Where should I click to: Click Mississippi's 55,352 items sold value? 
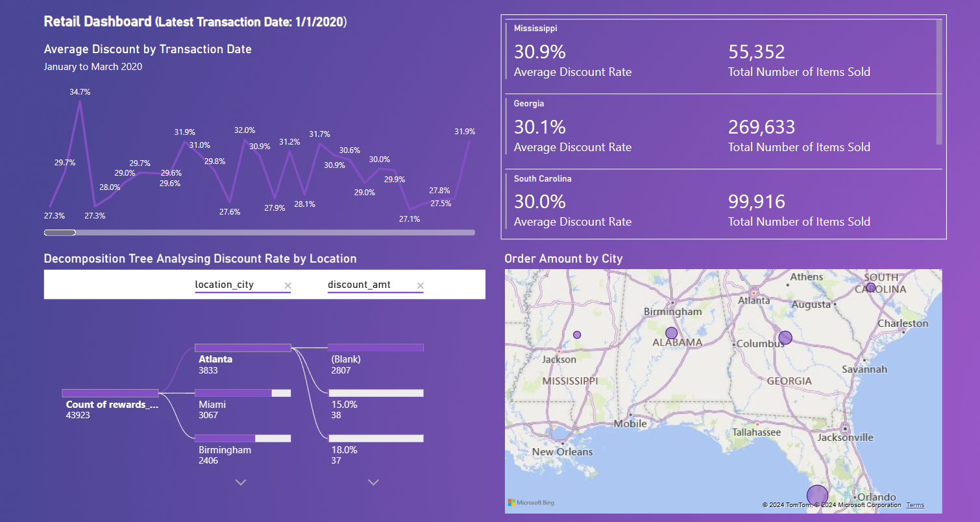coord(757,52)
